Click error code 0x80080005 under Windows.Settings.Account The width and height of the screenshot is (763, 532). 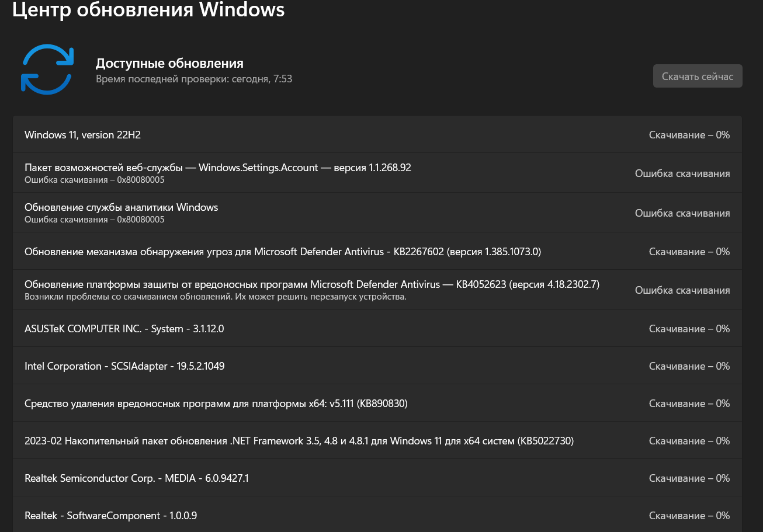point(141,180)
